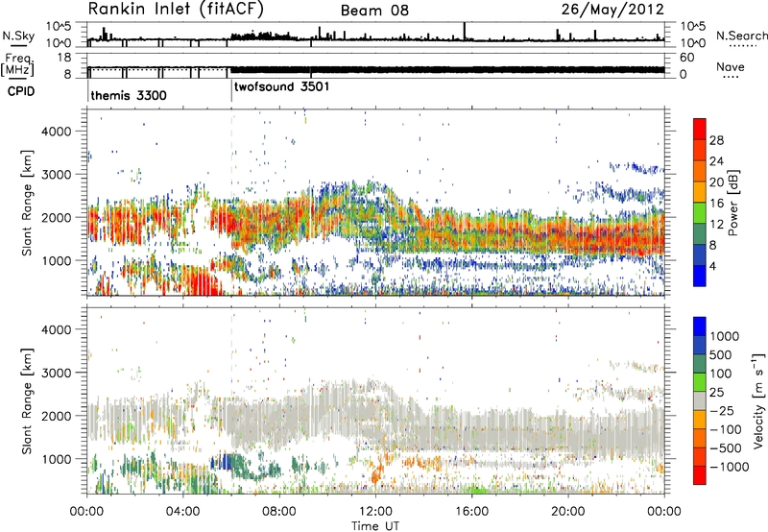Click the 'Nave' legend label
This screenshot has height=532, width=768.
point(731,66)
